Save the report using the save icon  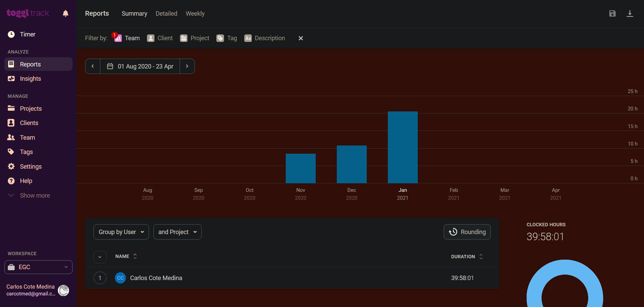point(612,13)
